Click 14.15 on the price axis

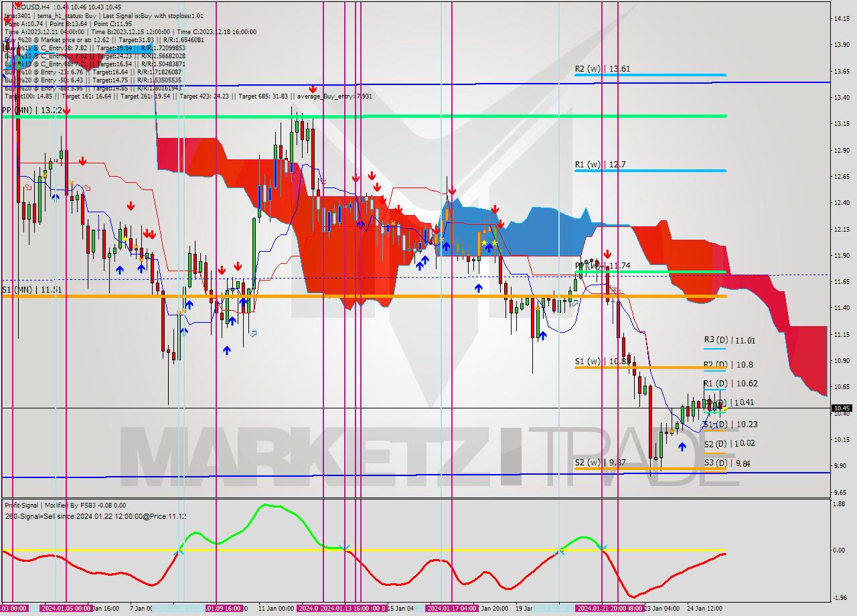842,18
